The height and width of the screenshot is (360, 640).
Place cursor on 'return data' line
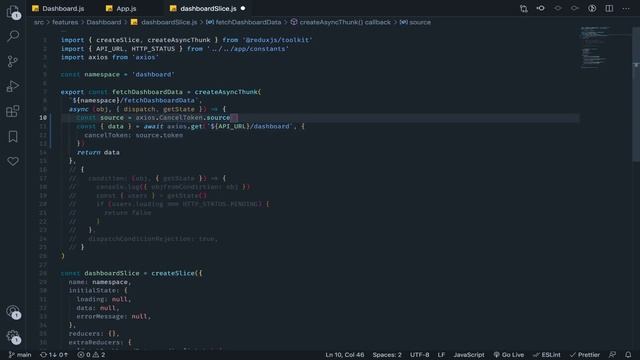[x=98, y=152]
